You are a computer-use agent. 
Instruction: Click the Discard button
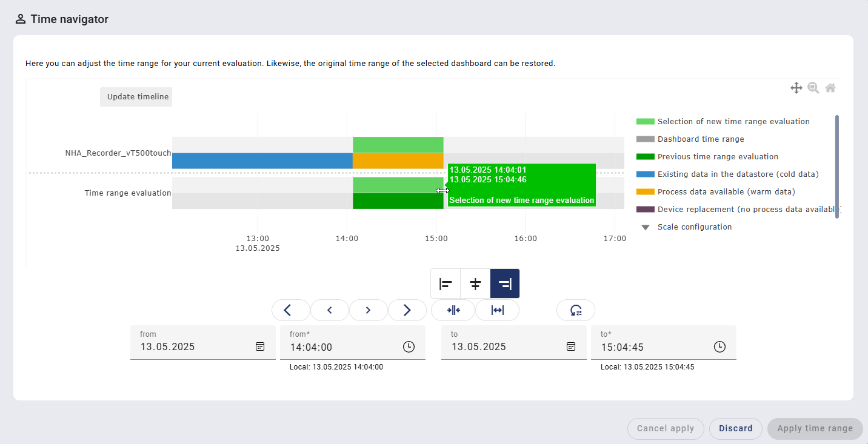pyautogui.click(x=735, y=428)
